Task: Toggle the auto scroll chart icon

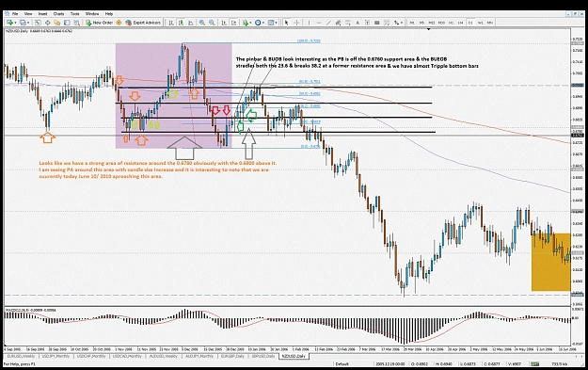Action: (224, 23)
